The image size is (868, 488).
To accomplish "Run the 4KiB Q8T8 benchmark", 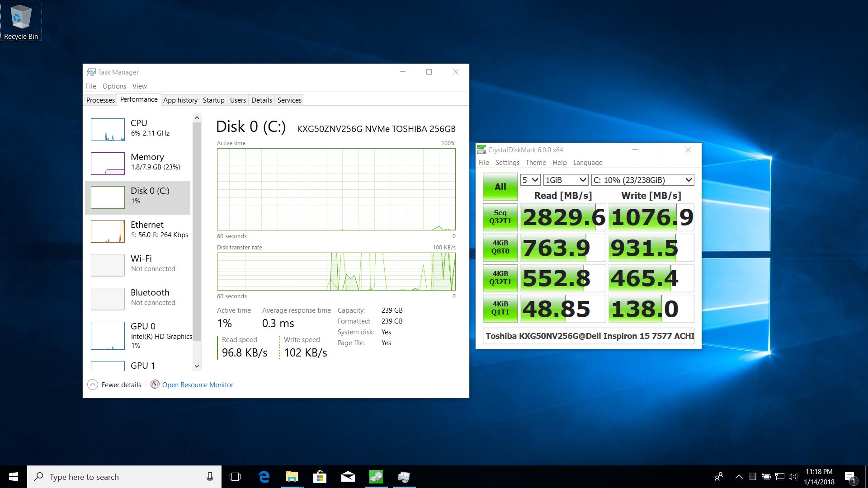I will point(500,247).
